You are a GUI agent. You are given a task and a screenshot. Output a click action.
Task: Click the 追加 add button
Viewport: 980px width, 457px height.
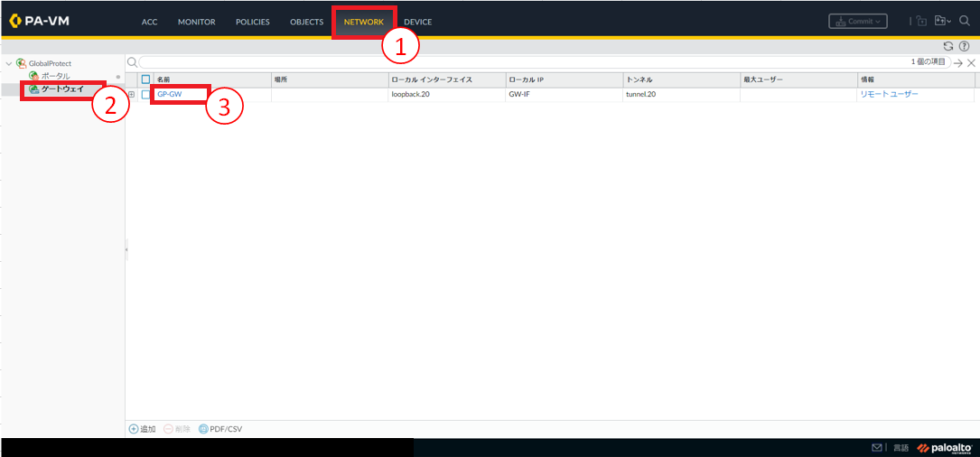tap(143, 429)
